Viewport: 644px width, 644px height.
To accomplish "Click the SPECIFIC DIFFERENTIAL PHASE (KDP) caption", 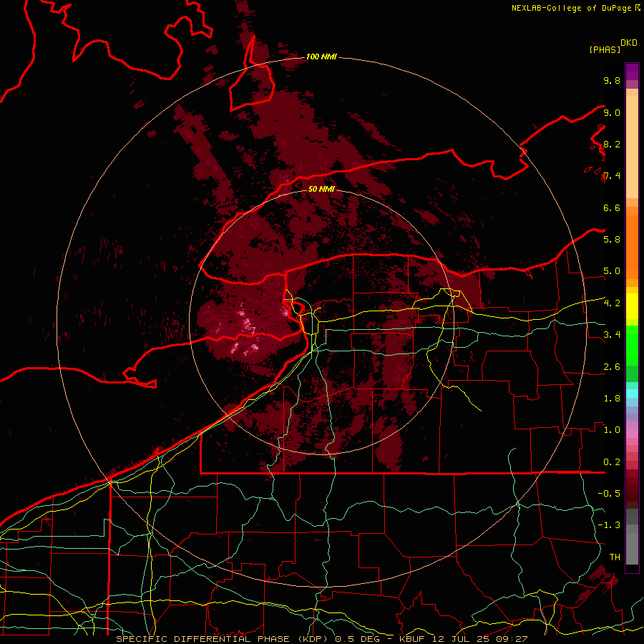I will click(223, 639).
